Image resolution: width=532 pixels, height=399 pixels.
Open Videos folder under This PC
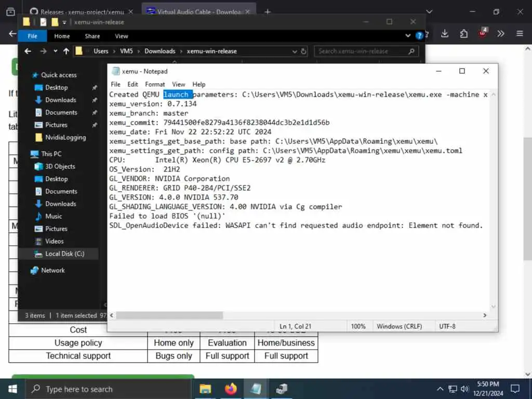pyautogui.click(x=54, y=241)
